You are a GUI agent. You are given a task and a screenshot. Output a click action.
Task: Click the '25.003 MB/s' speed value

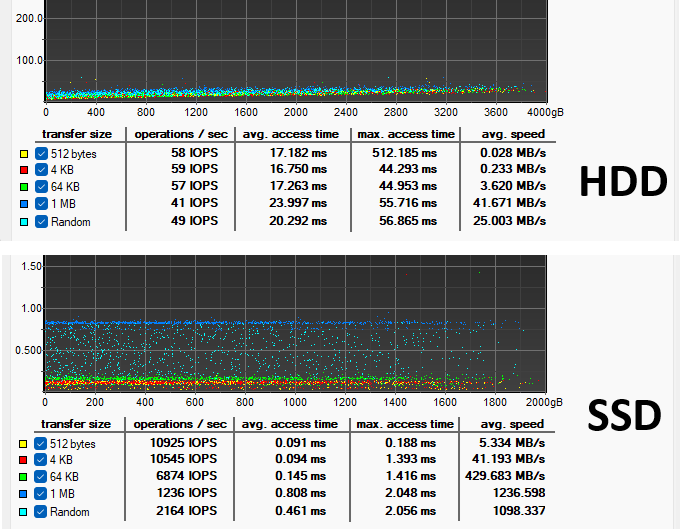pyautogui.click(x=509, y=221)
